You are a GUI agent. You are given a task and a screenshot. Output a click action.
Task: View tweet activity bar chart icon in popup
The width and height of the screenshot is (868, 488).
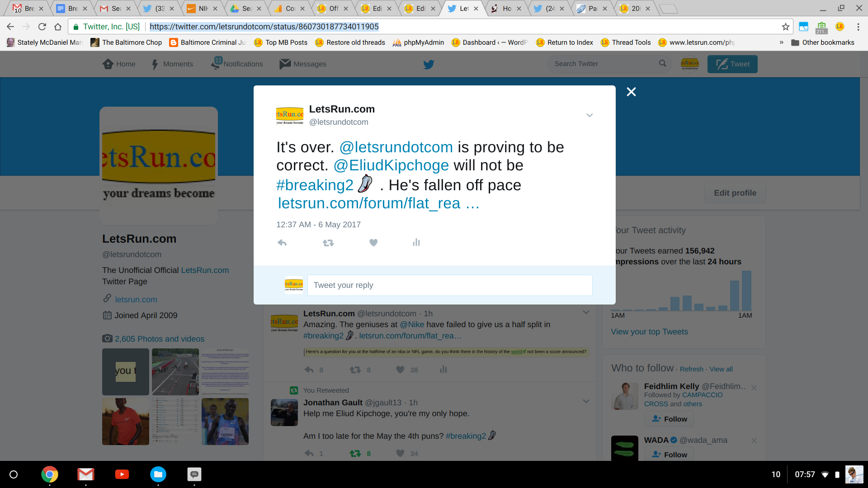(x=416, y=243)
